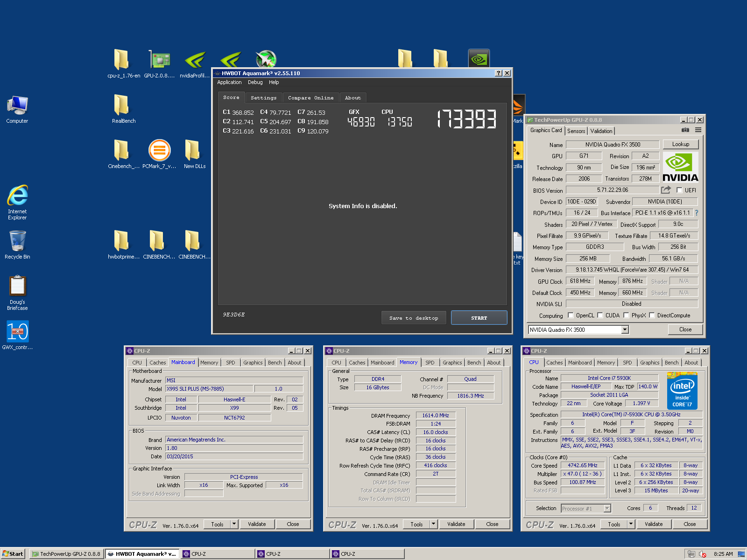Click the Lookup button in GPU-Z
This screenshot has height=560, width=747.
click(x=680, y=144)
